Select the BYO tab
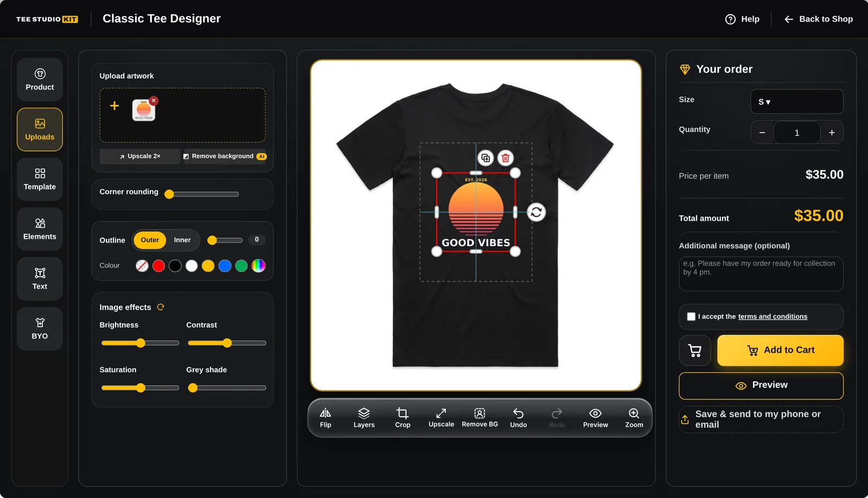Viewport: 868px width, 498px height. 40,329
